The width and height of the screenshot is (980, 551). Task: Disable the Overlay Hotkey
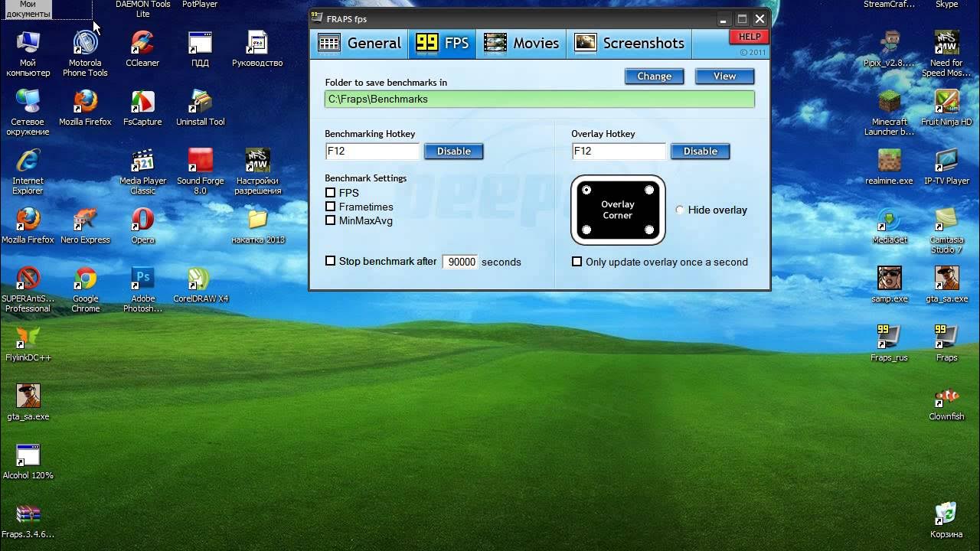(701, 151)
